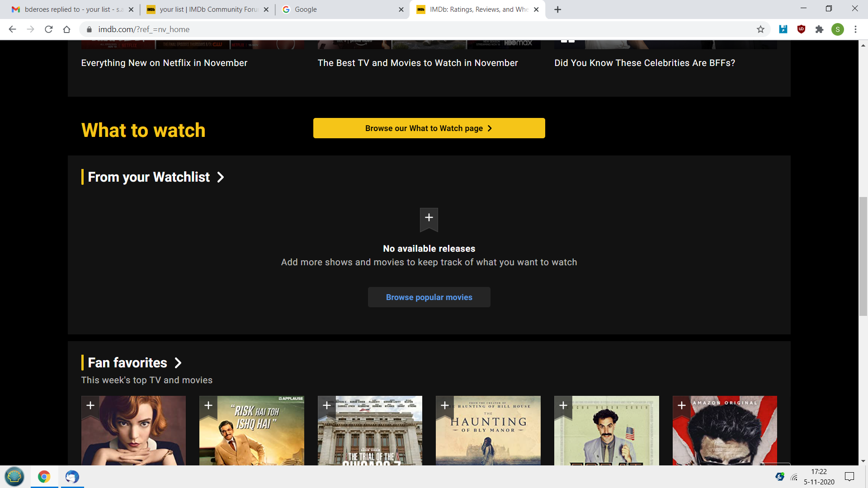Toggle watchlist ribbon on Haunting of Bly Manor
This screenshot has height=488, width=868.
click(x=445, y=405)
